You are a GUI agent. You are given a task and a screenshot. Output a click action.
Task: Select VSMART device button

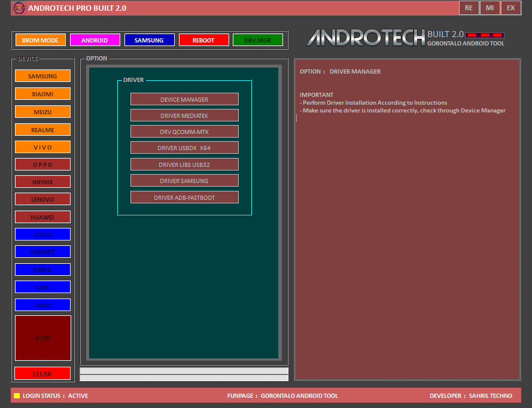42,252
